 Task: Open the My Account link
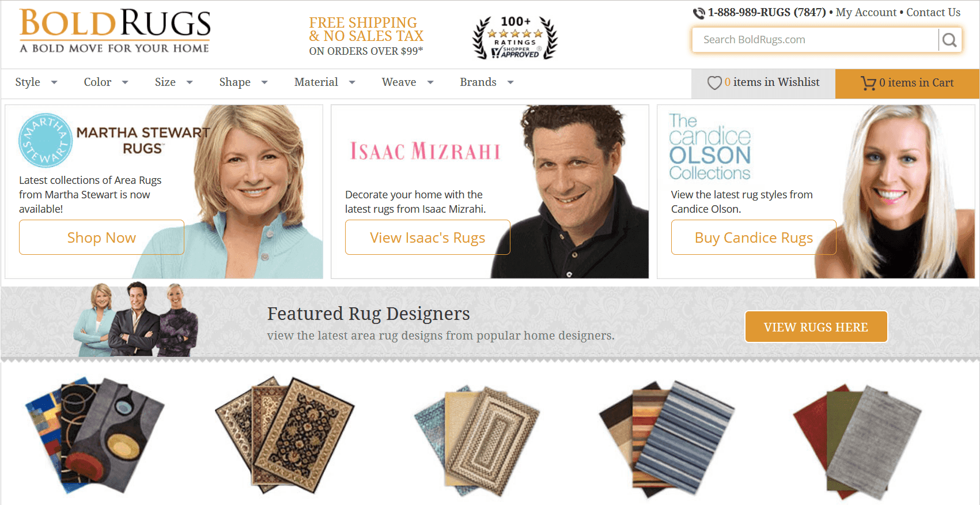865,13
